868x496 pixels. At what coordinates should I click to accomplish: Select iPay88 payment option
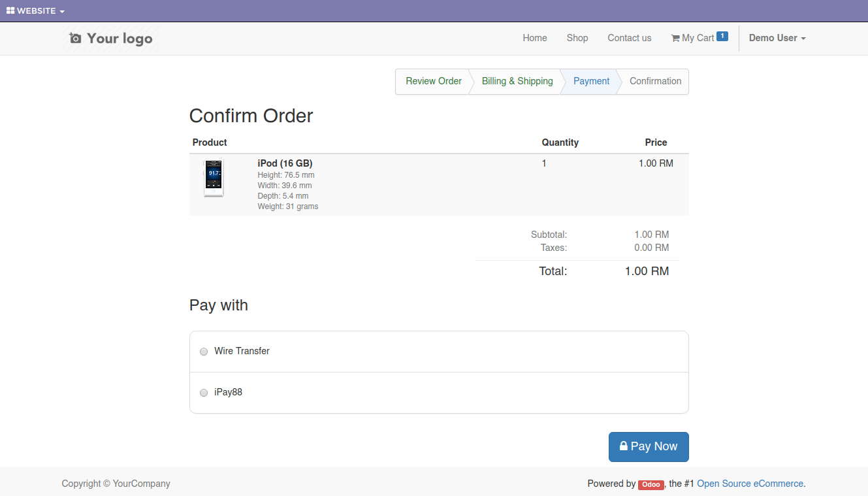(x=204, y=393)
